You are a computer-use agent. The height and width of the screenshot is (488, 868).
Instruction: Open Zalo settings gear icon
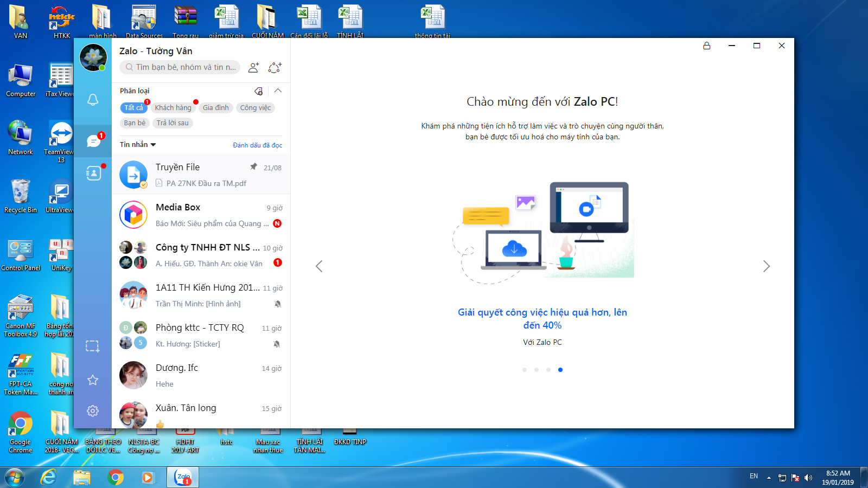(x=93, y=411)
